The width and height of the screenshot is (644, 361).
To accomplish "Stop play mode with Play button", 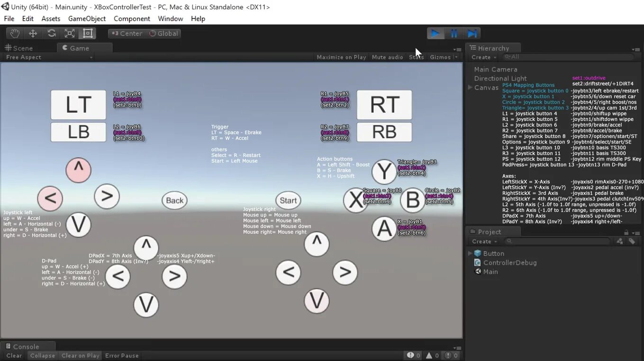I will pyautogui.click(x=435, y=33).
